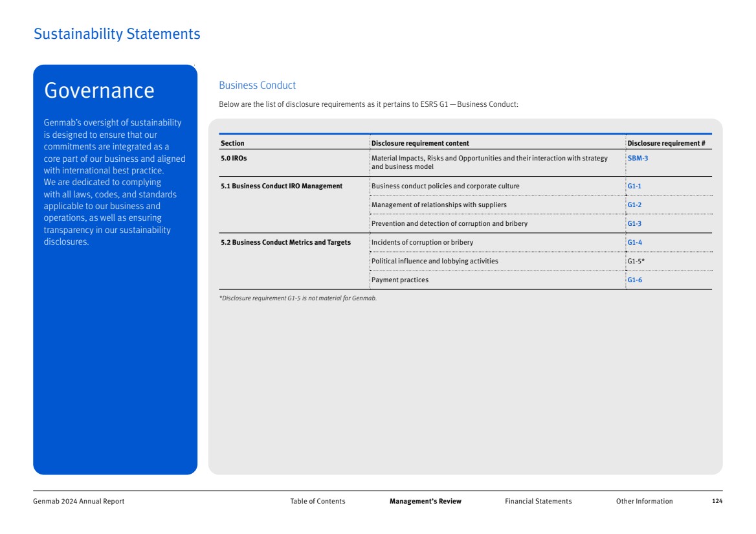This screenshot has width=756, height=534.
Task: Select the 5.1 Business Conduct IRO Management row
Action: tap(282, 186)
